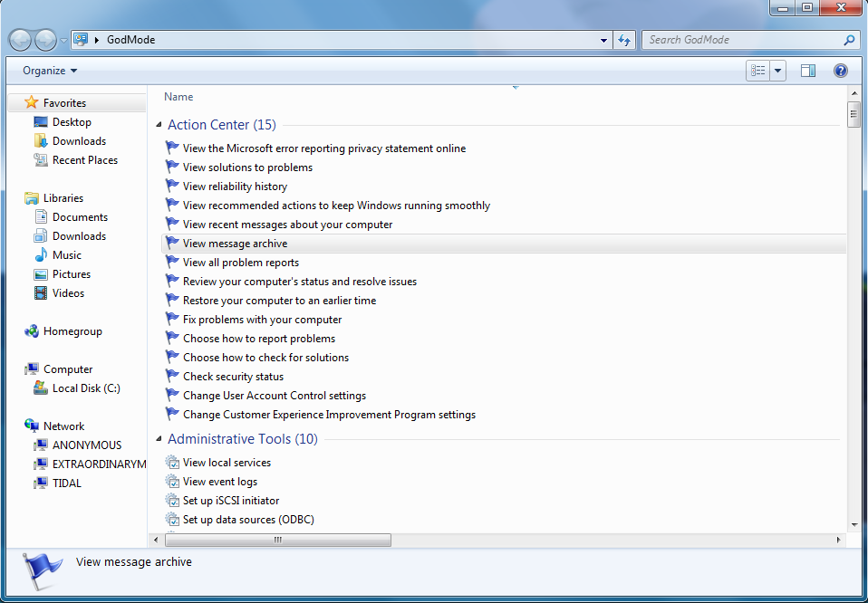Image resolution: width=868 pixels, height=603 pixels.
Task: Select Change User Account Control settings
Action: [x=275, y=396]
